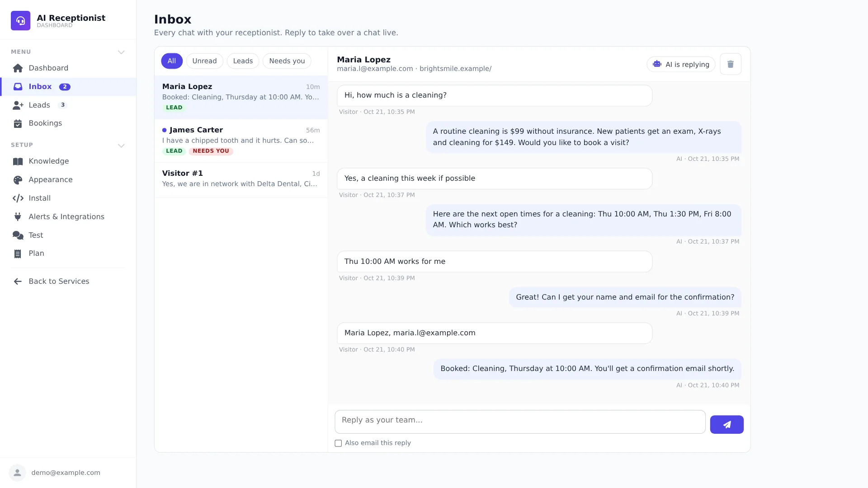The width and height of the screenshot is (868, 488).
Task: Click the AI message about $99 routine cleaning
Action: click(583, 137)
